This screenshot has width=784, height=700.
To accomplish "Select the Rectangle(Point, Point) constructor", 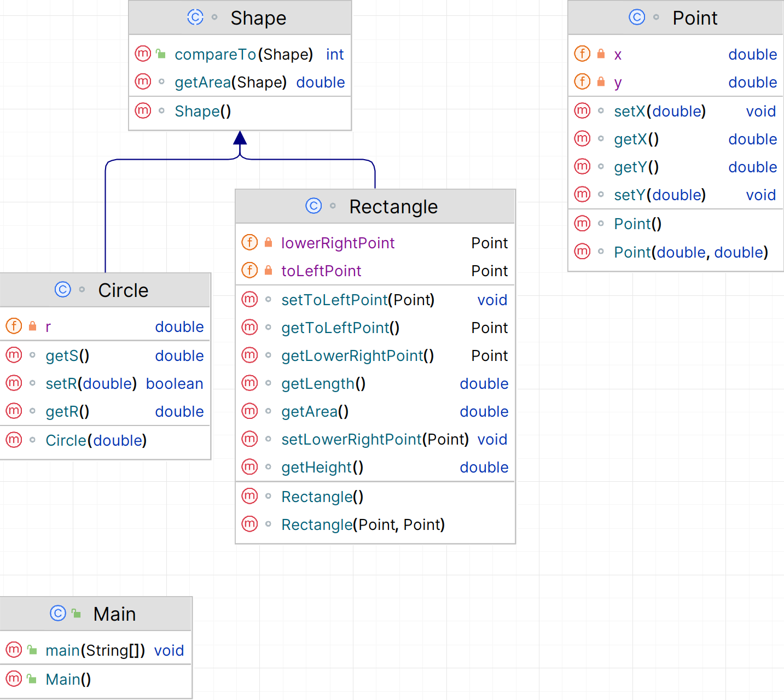I will [363, 525].
